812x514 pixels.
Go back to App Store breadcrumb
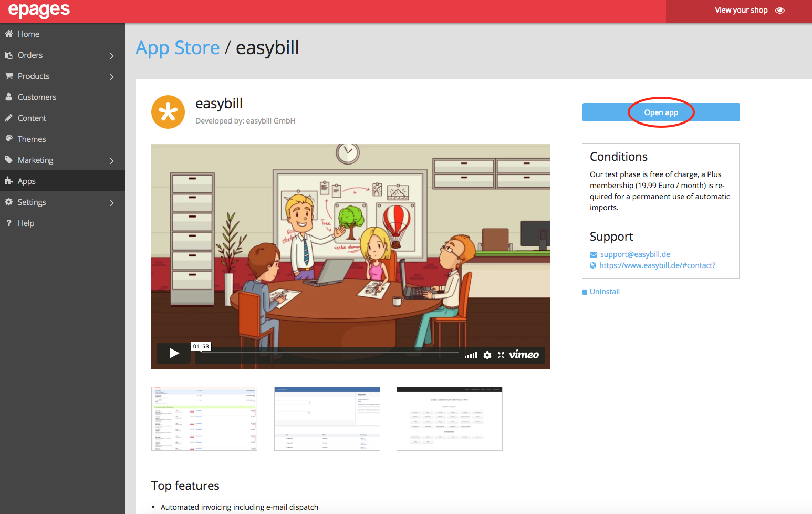click(x=178, y=48)
